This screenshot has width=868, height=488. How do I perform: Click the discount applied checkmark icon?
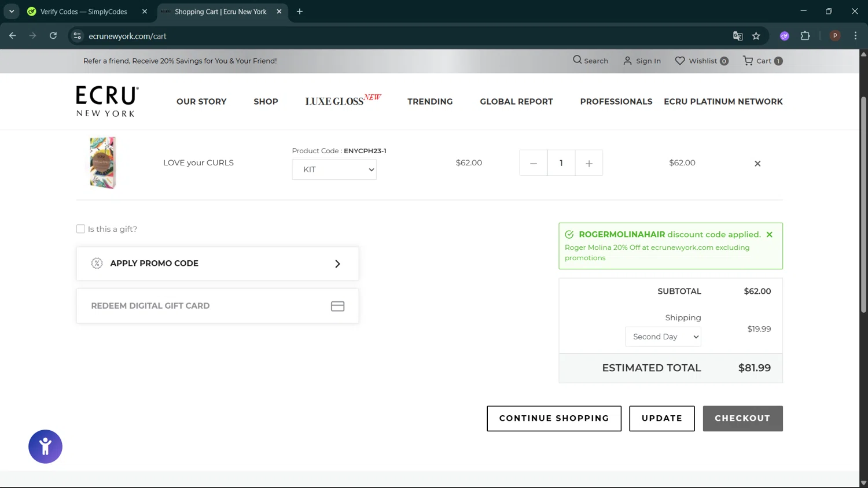(569, 235)
